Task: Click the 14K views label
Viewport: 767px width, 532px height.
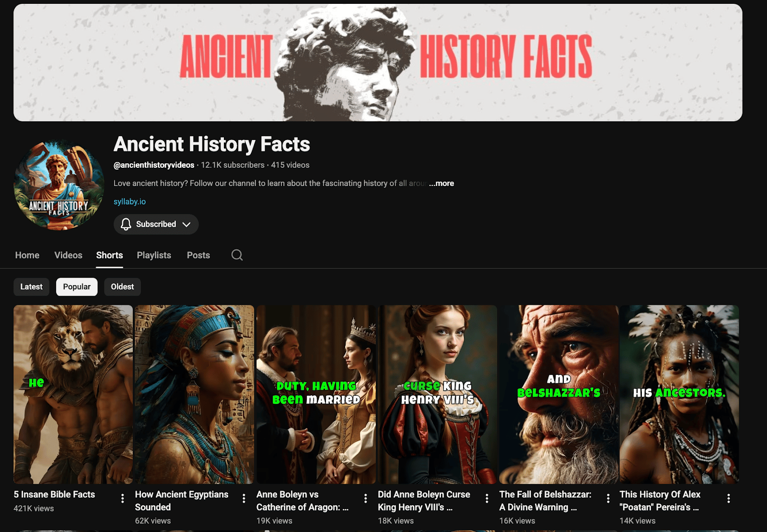Action: tap(638, 521)
